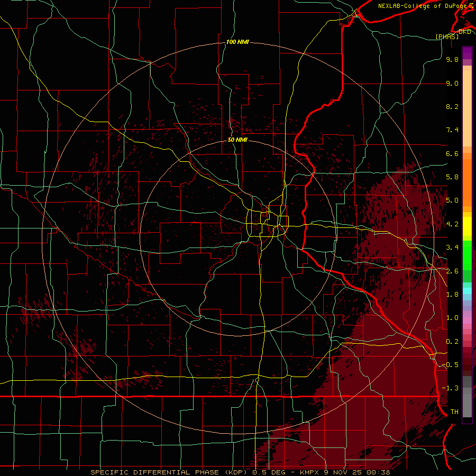This screenshot has height=476, width=476.
Task: Click the 2.6 scale value
Action: [452, 271]
